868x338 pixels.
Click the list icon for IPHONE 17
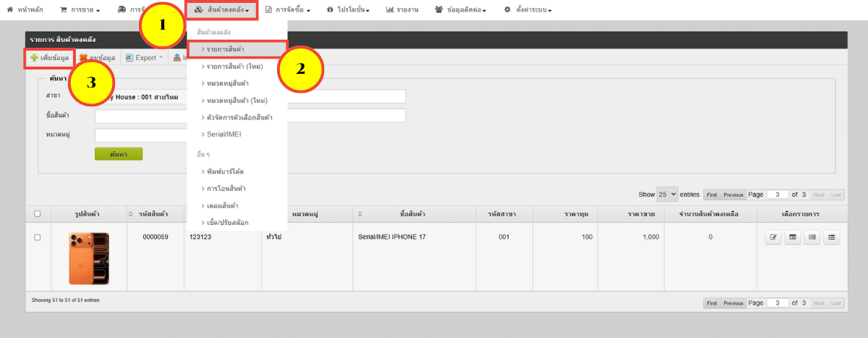[x=831, y=237]
